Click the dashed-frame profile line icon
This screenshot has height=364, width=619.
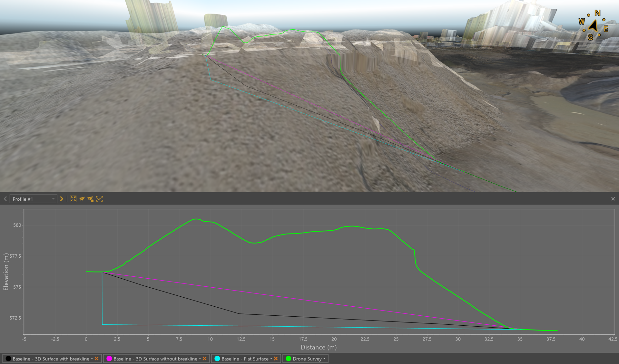100,199
